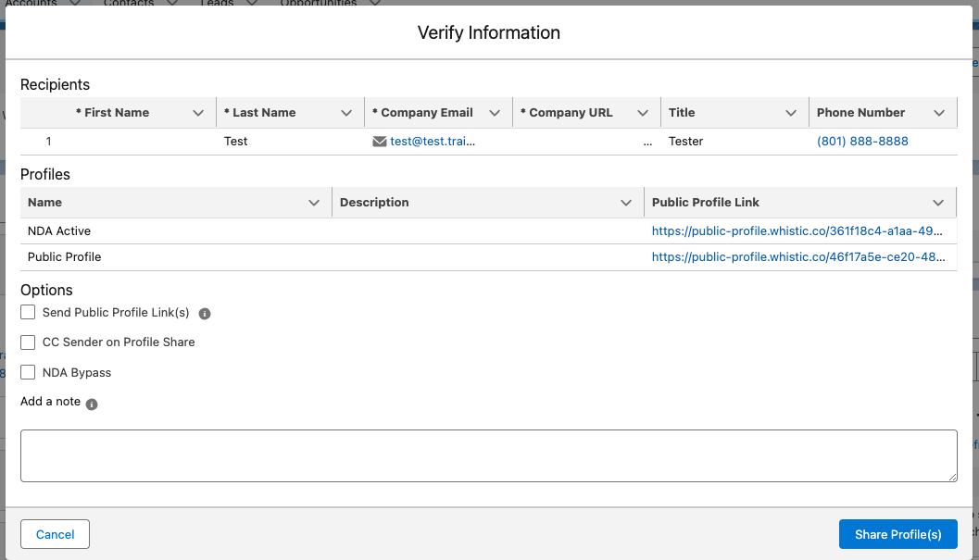Expand Company URL column actions chevron
This screenshot has width=979, height=560.
[643, 113]
